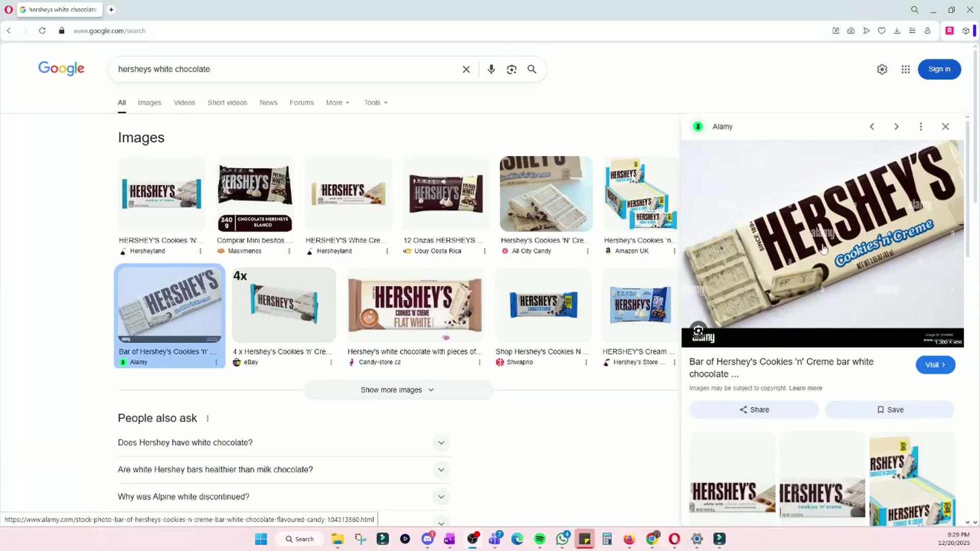The image size is (980, 551).
Task: Select the All results tab
Action: pyautogui.click(x=121, y=103)
